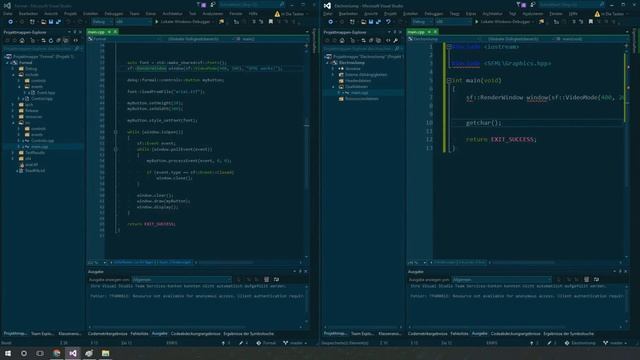The width and height of the screenshot is (640, 360).
Task: Save the file in the right Visual Studio window
Action: (x=371, y=22)
